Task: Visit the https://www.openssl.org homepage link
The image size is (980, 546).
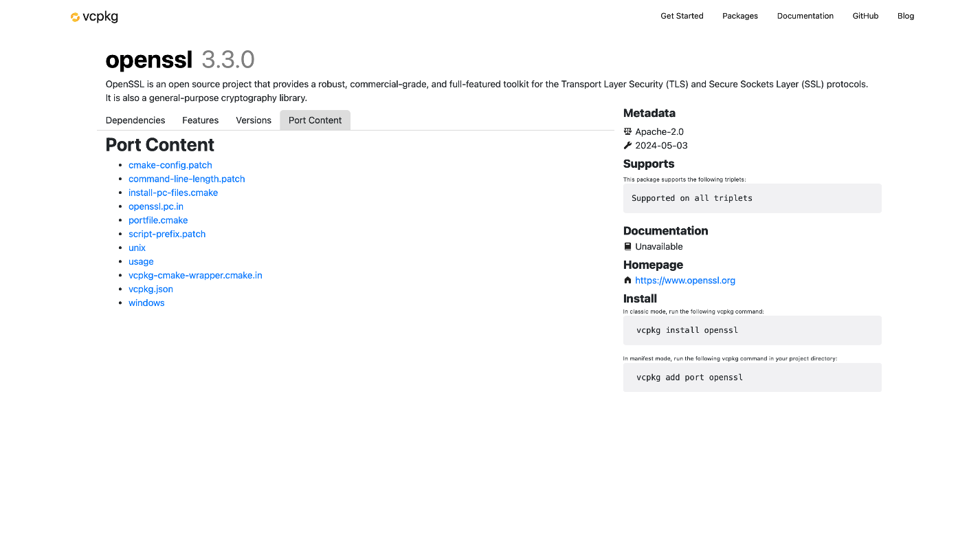Action: (x=685, y=280)
